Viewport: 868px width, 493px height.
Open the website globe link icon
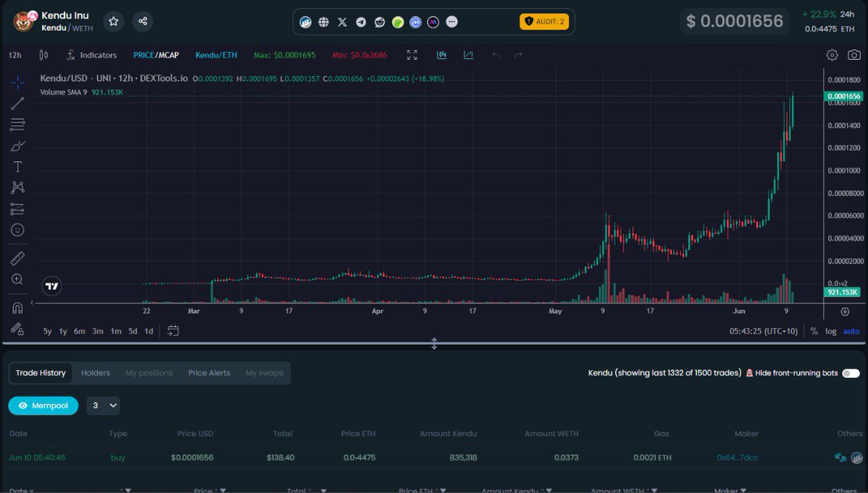(323, 22)
